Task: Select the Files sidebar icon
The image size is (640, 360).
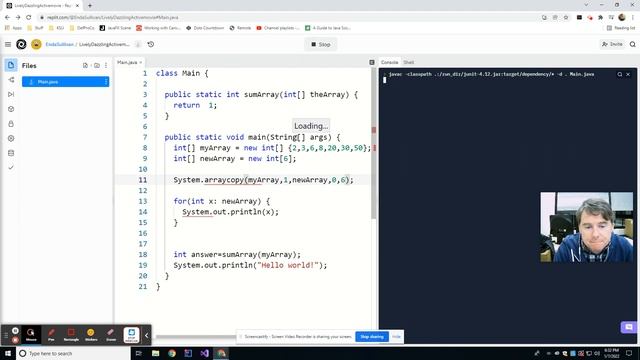Action: [x=11, y=65]
